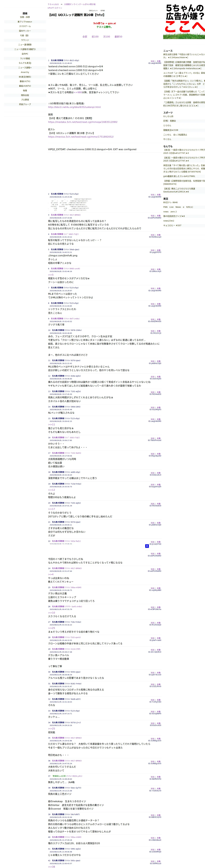Open プロ野球 board in sidebar
The width and height of the screenshot is (205, 868).
[x=25, y=100]
